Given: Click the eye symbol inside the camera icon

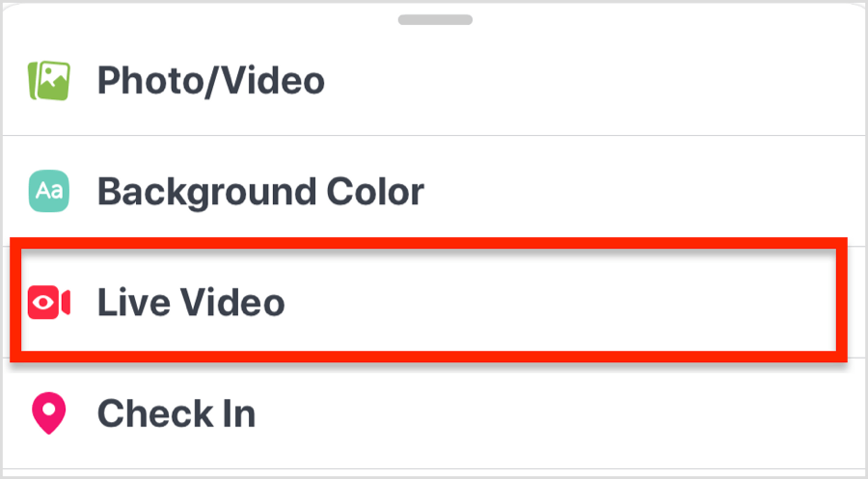Looking at the screenshot, I should (x=43, y=303).
